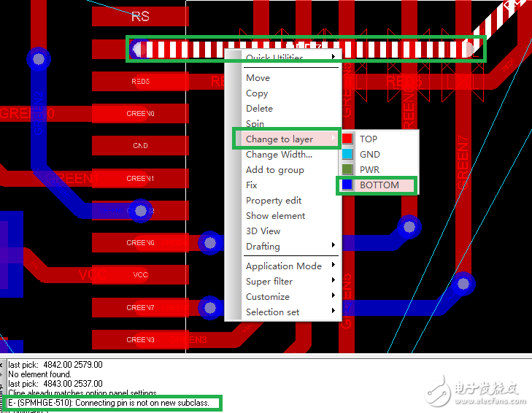Click the green PWR layer color swatch
The image size is (532, 413).
coord(347,169)
